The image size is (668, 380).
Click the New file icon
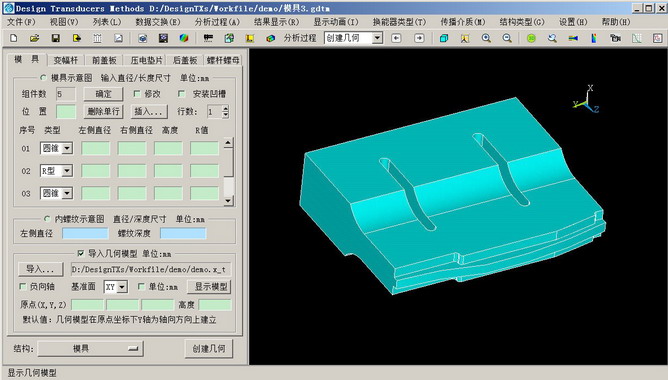[14, 38]
